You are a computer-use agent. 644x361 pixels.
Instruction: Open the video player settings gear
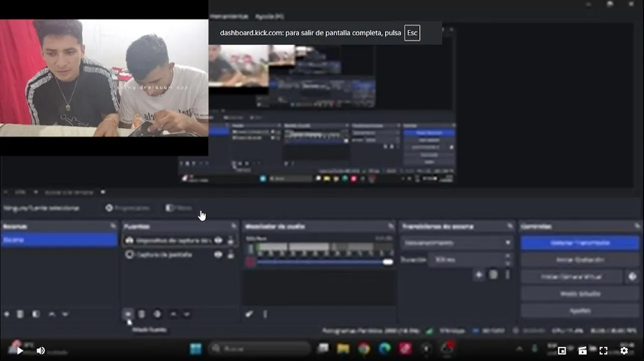[x=624, y=351]
